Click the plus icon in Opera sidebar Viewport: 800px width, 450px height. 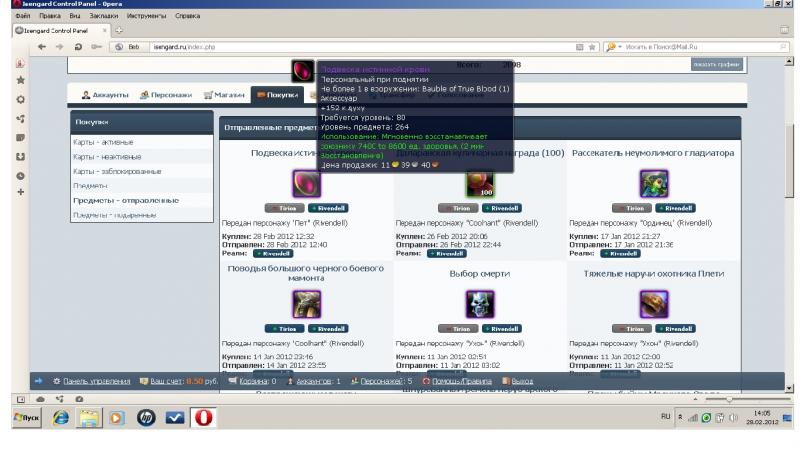(20, 192)
